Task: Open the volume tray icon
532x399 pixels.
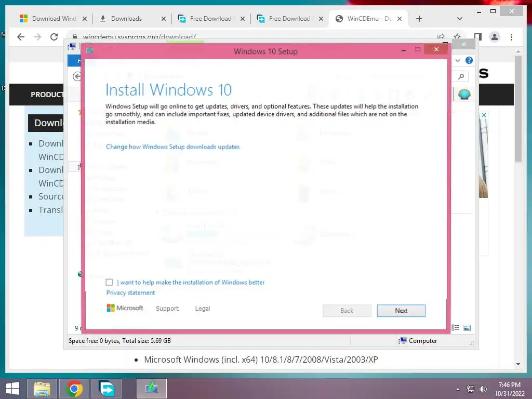Action: pyautogui.click(x=483, y=389)
